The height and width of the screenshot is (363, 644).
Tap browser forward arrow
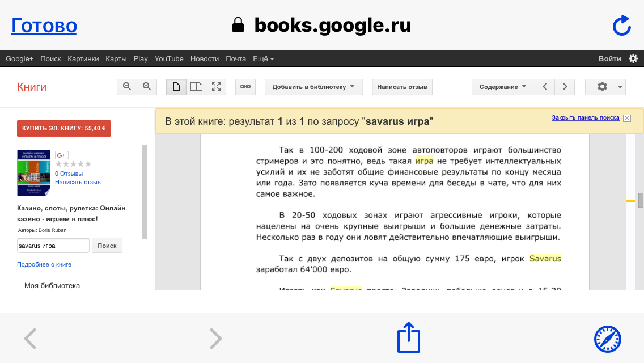[215, 339]
